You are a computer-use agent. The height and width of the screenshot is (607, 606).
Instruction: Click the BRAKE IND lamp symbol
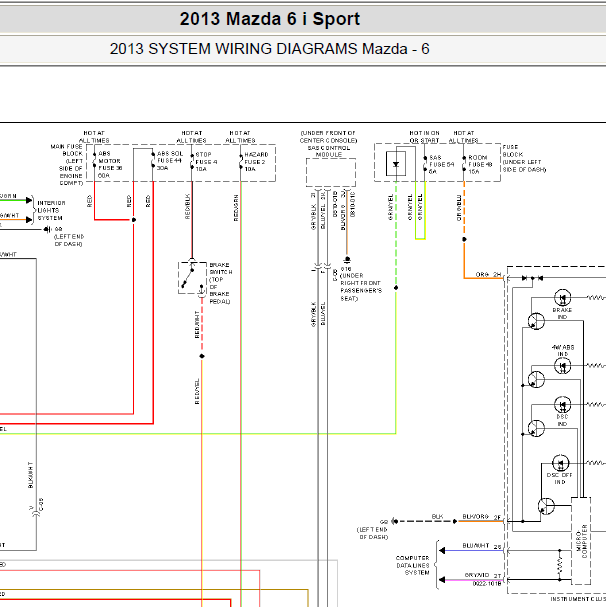(x=562, y=298)
